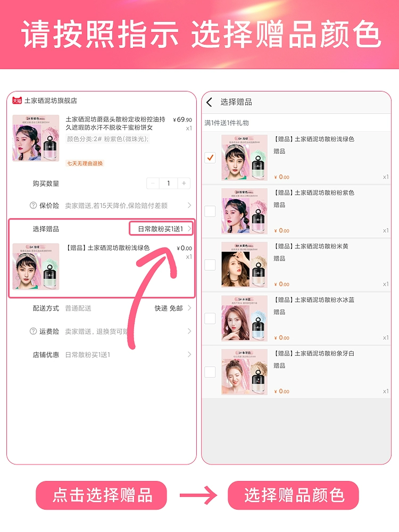Click the quantity input field showing 1
399x532 pixels.
tap(168, 183)
